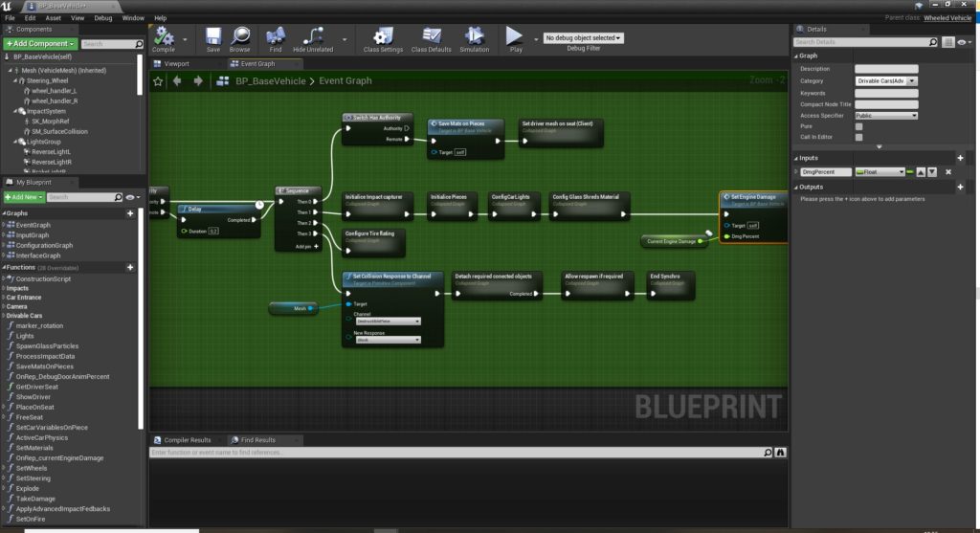The width and height of the screenshot is (980, 533).
Task: Select the Explode function
Action: click(x=28, y=489)
